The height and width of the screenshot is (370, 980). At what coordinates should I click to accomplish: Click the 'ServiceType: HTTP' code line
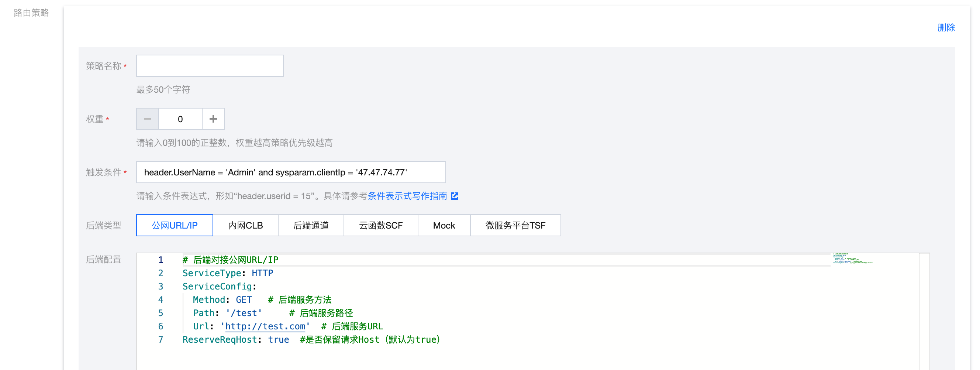click(228, 273)
